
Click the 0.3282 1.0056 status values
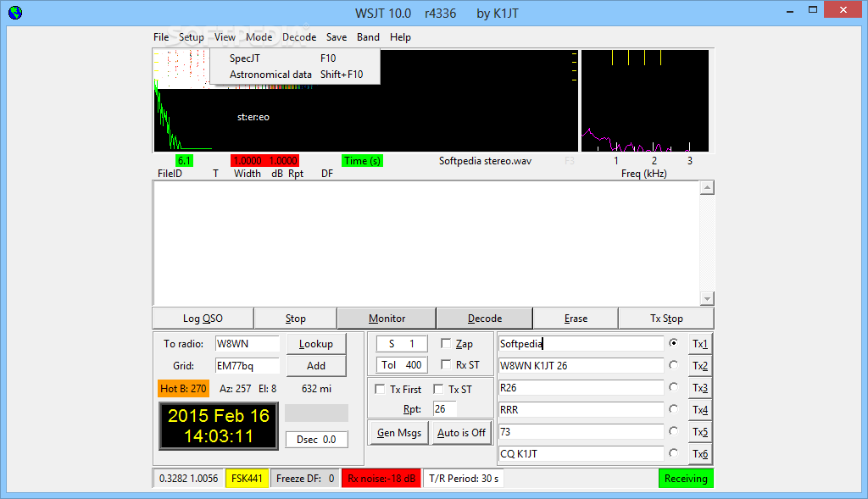click(188, 479)
